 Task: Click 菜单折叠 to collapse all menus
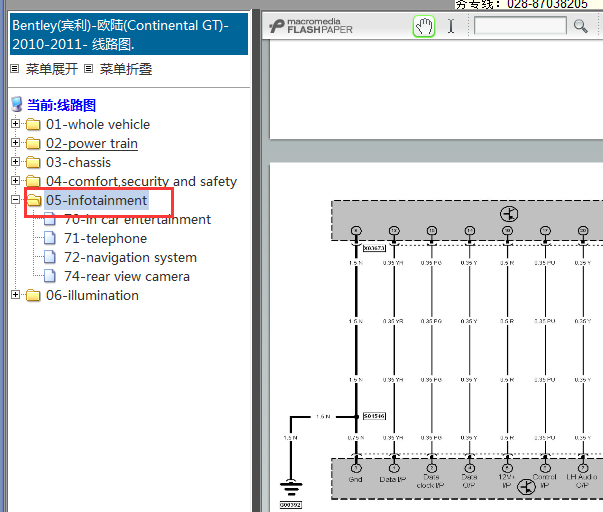click(126, 69)
